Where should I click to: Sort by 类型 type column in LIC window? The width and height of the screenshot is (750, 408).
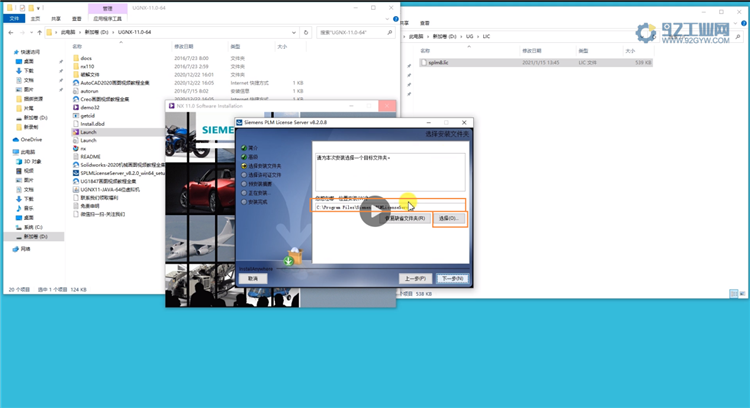pyautogui.click(x=583, y=51)
